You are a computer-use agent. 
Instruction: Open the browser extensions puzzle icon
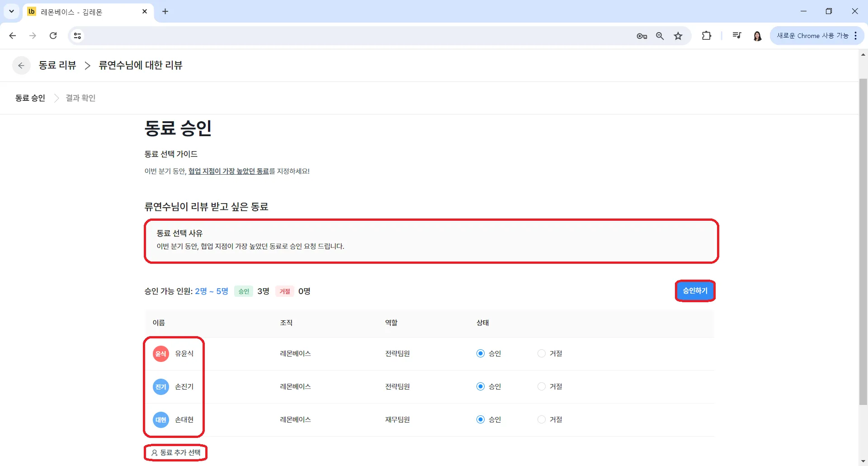[706, 36]
